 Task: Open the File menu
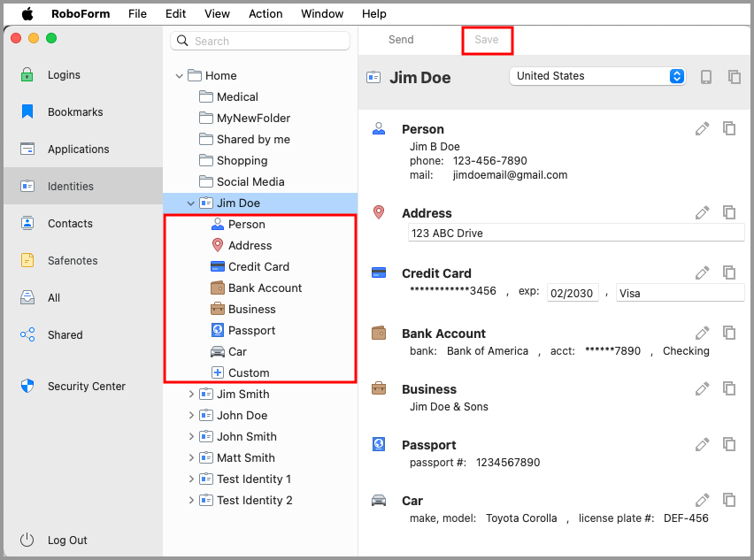click(x=137, y=13)
